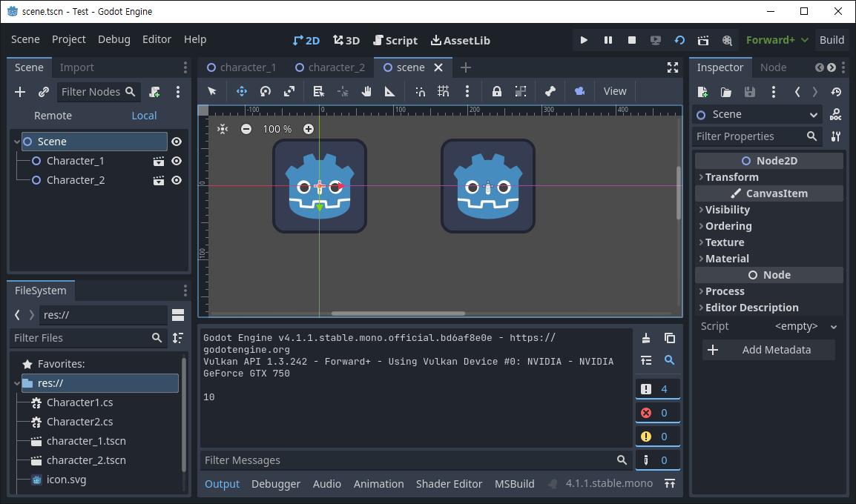Activate the Move Mode tool
This screenshot has height=504, width=856.
click(x=241, y=91)
